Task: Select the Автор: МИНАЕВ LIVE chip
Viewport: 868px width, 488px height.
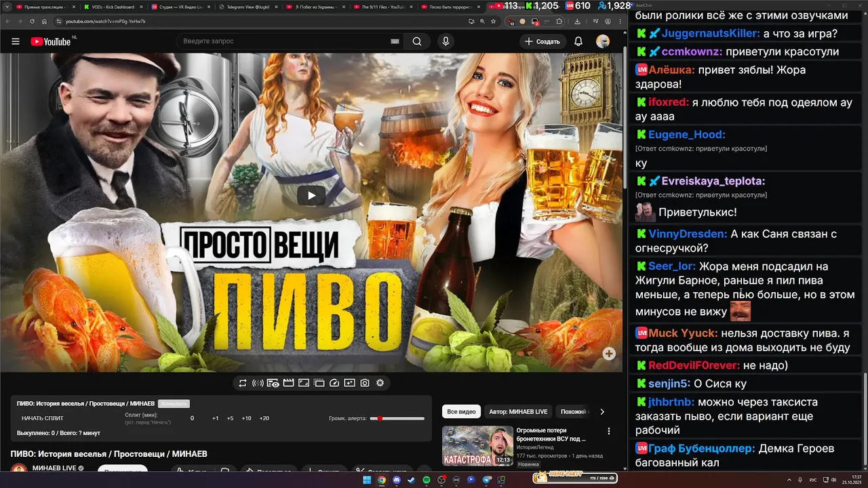Action: tap(518, 411)
